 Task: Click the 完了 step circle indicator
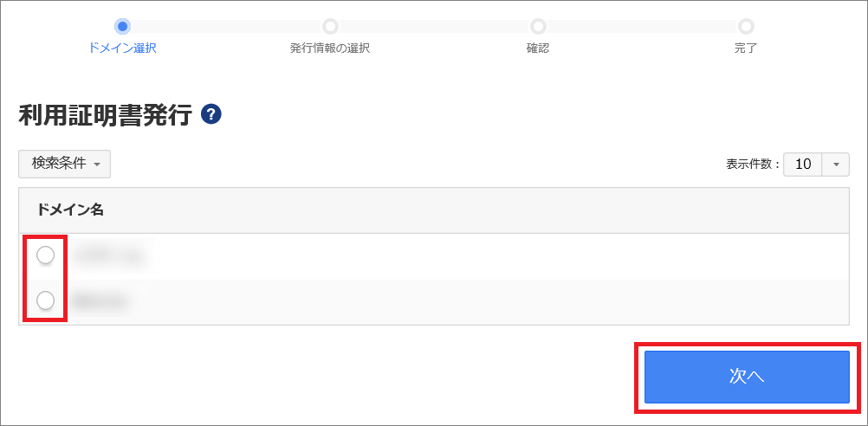coord(746,26)
